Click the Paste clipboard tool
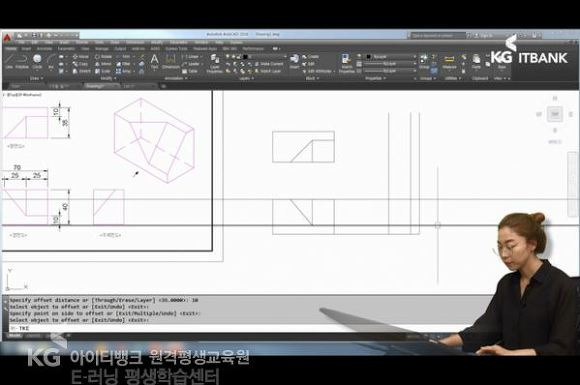This screenshot has height=385, width=580. pyautogui.click(x=476, y=61)
